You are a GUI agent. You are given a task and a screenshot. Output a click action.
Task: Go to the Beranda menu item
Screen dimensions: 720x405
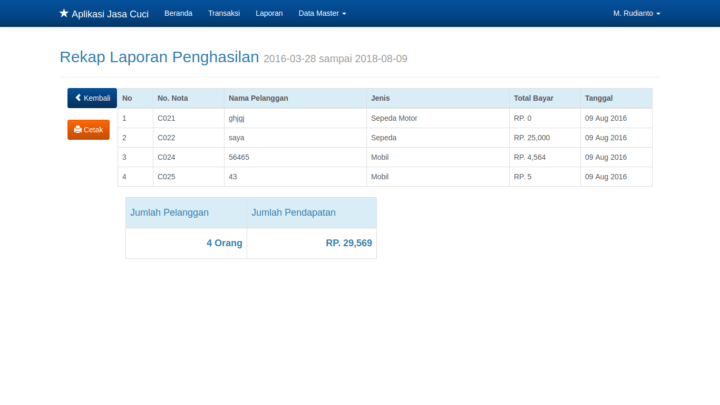coord(178,14)
